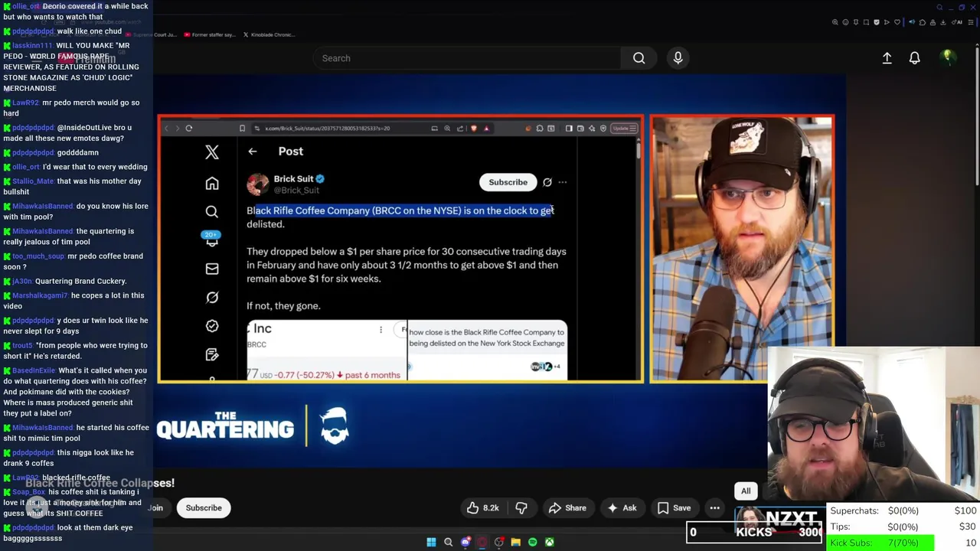Click Brick Suit's profile picture
The width and height of the screenshot is (980, 551).
[x=258, y=184]
